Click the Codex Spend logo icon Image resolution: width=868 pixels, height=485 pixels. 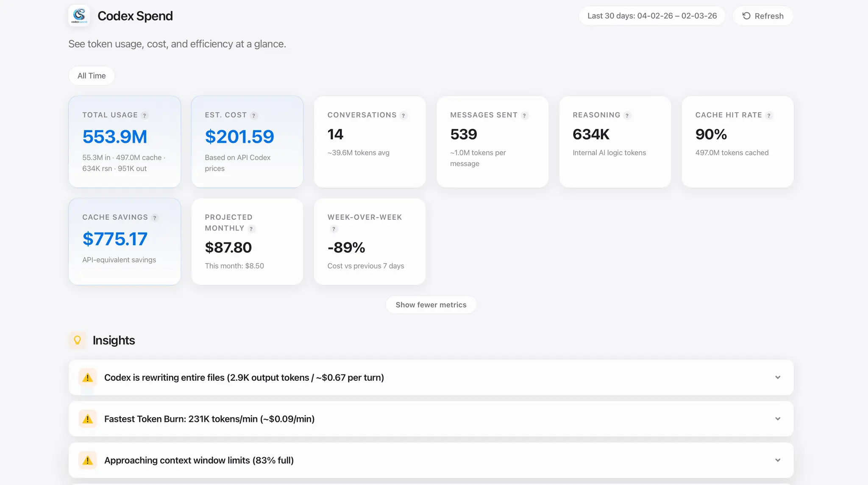click(79, 16)
